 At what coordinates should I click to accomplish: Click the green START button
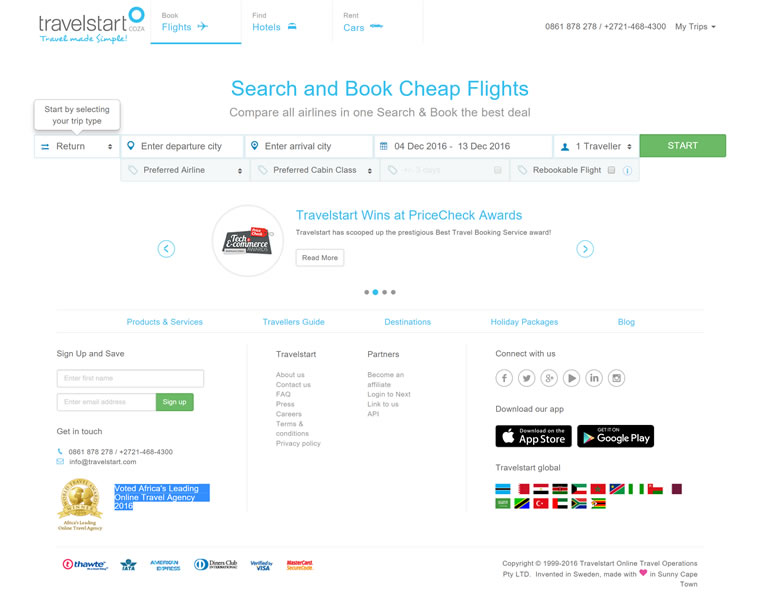pos(682,146)
